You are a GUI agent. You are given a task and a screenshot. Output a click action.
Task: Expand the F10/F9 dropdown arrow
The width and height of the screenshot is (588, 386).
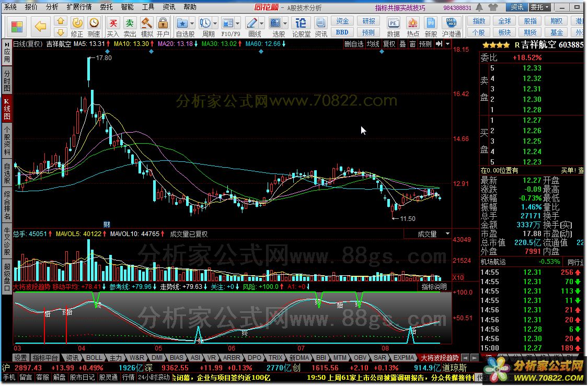[x=238, y=23]
